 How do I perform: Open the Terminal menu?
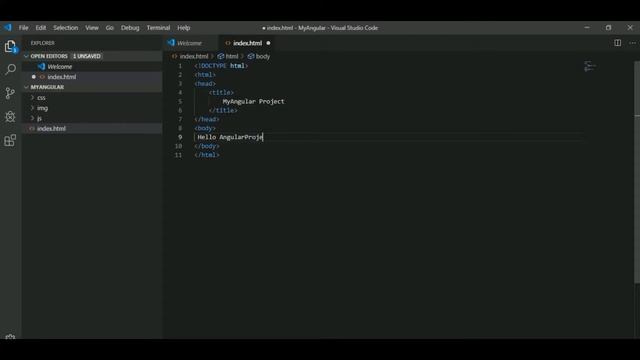tap(158, 28)
